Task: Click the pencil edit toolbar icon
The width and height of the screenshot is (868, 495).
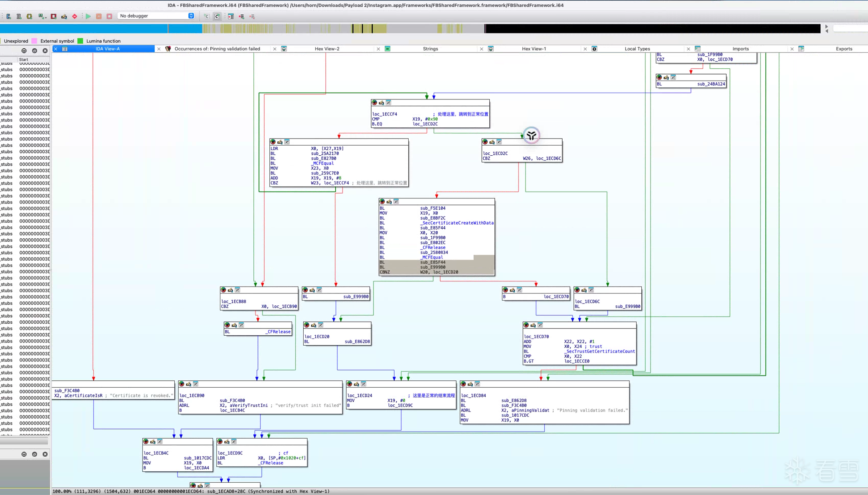Action: 64,16
